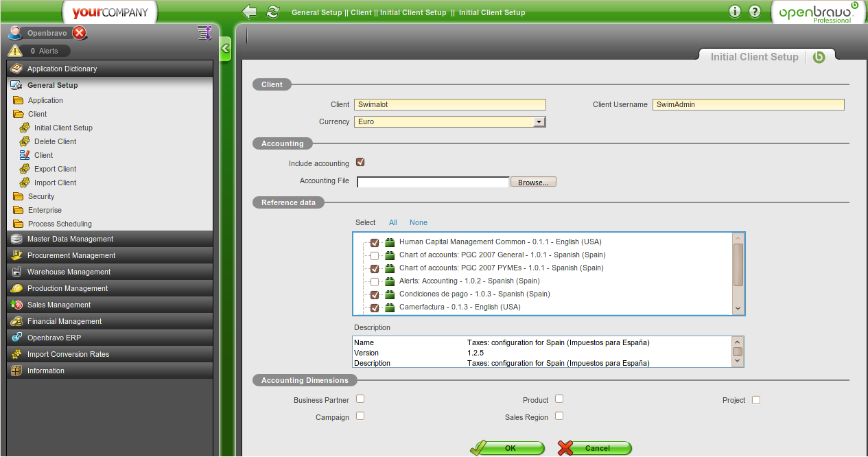
Task: Click green Openbravo logo beside tab
Action: [819, 58]
